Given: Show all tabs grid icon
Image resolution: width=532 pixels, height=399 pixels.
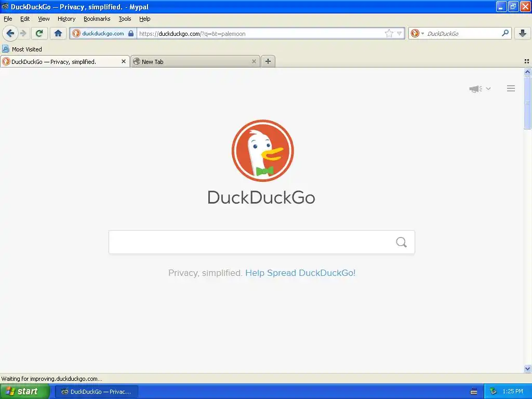Looking at the screenshot, I should 527,61.
